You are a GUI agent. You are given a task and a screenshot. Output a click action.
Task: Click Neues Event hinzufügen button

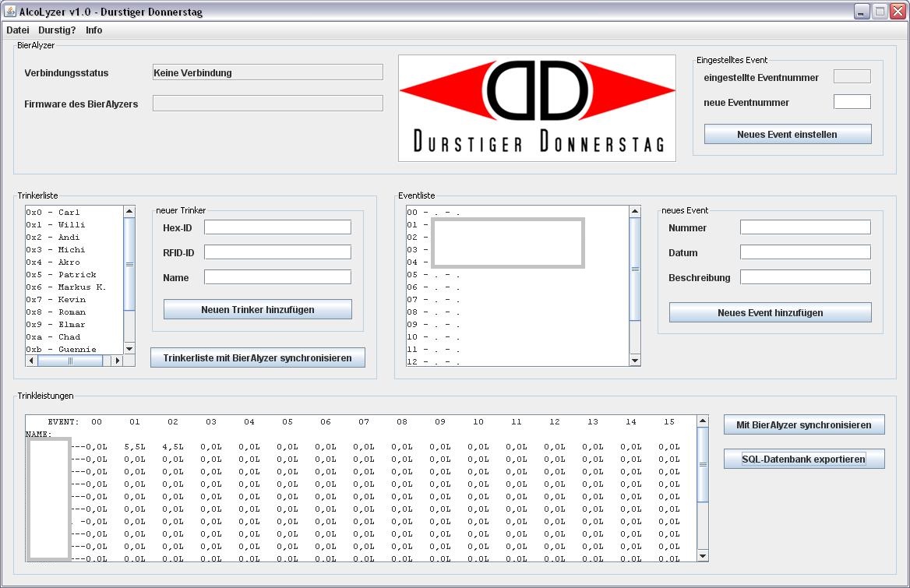(770, 312)
